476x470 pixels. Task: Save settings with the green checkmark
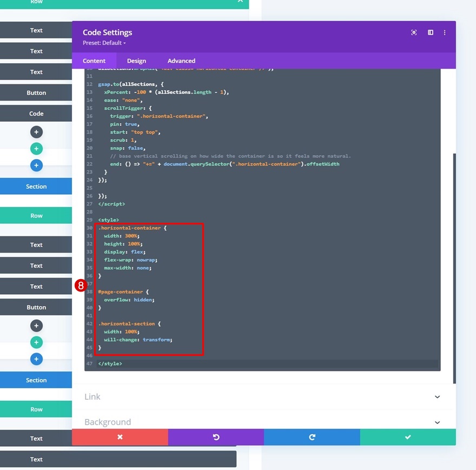click(x=408, y=437)
